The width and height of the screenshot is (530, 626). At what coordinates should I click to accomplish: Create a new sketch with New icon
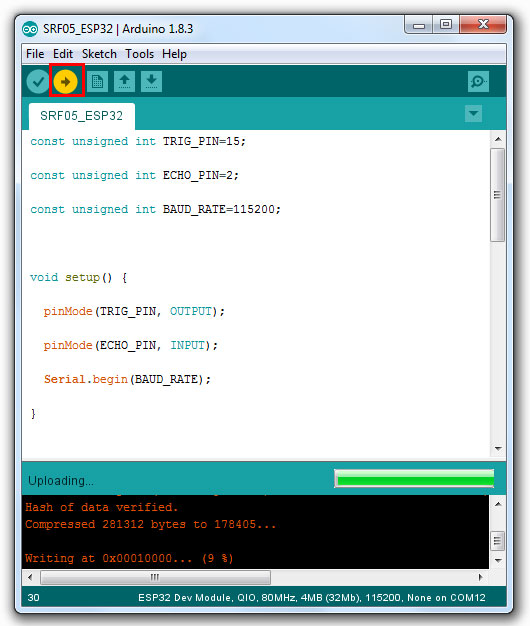pyautogui.click(x=97, y=81)
